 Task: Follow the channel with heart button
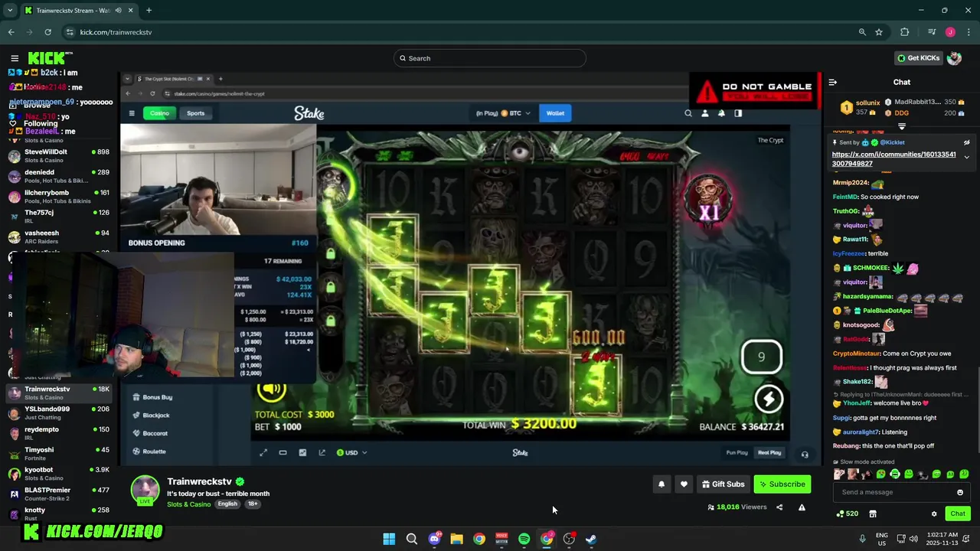click(684, 484)
